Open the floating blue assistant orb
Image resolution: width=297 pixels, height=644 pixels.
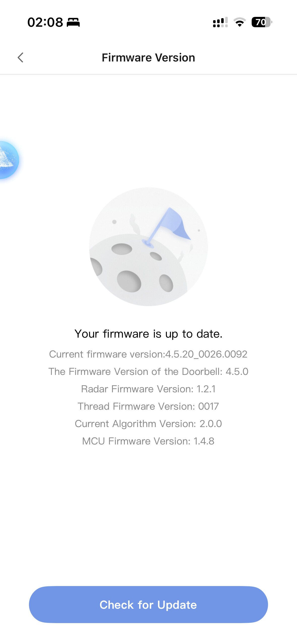pyautogui.click(x=8, y=160)
